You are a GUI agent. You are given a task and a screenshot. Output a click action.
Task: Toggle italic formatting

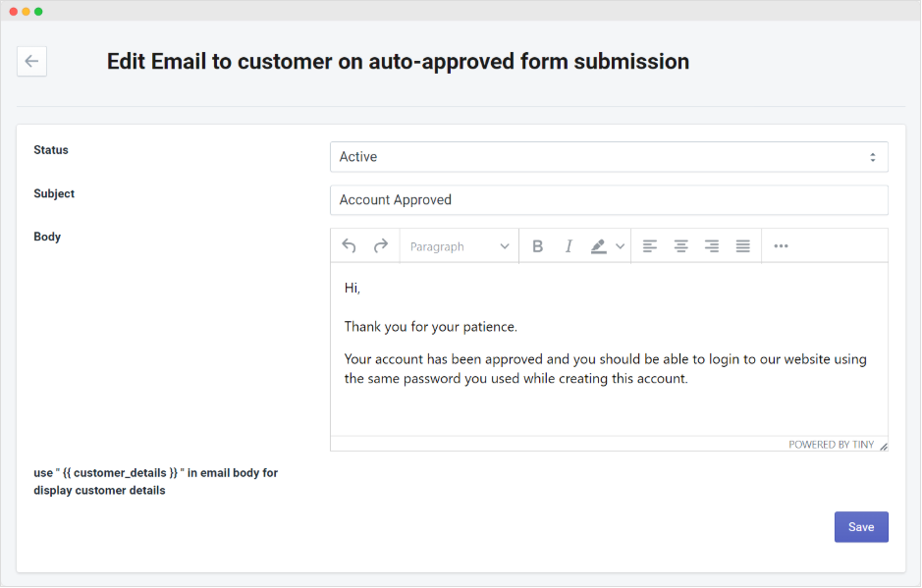[568, 246]
